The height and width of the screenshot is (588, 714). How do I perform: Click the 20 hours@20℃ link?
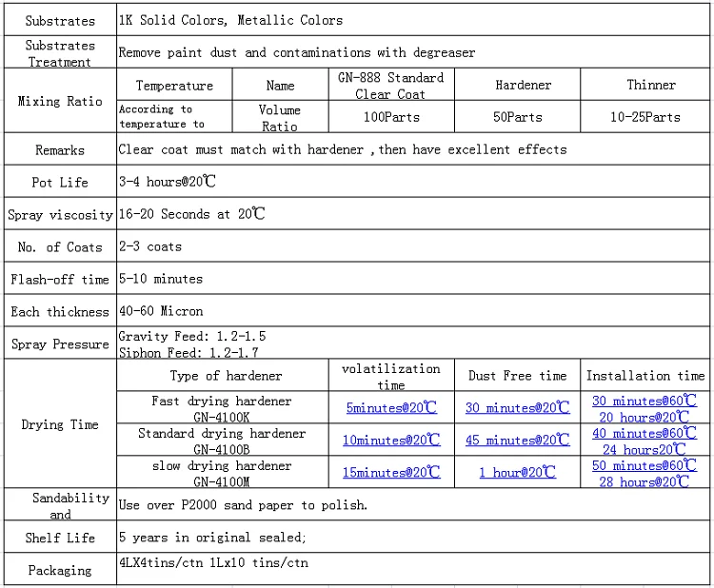(x=645, y=418)
